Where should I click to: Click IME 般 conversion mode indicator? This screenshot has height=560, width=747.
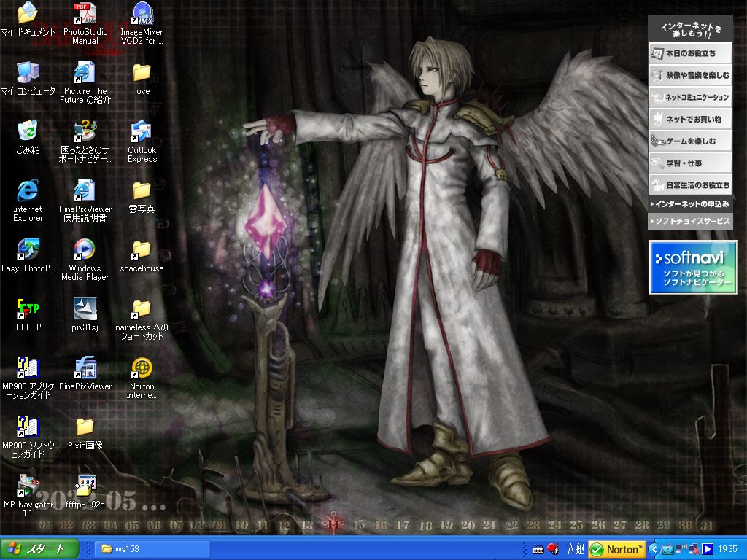click(580, 550)
